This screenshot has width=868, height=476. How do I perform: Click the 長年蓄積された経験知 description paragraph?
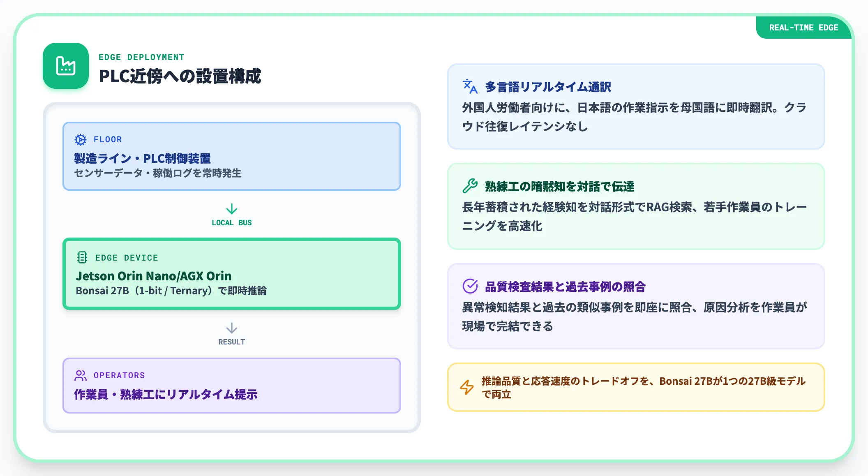[634, 216]
